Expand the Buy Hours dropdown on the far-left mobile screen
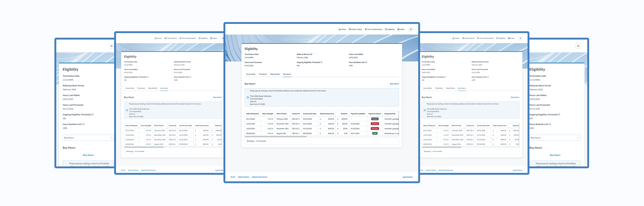This screenshot has height=206, width=644. pyautogui.click(x=111, y=138)
